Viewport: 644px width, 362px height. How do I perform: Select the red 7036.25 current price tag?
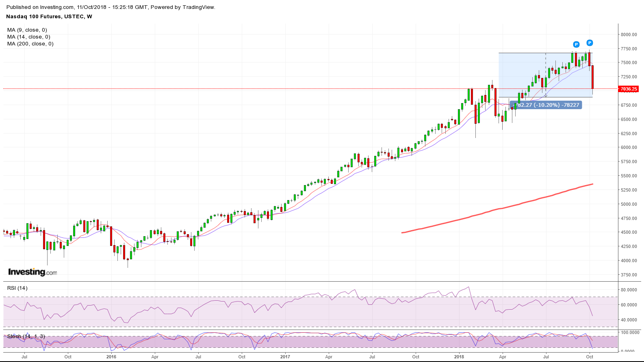(629, 89)
